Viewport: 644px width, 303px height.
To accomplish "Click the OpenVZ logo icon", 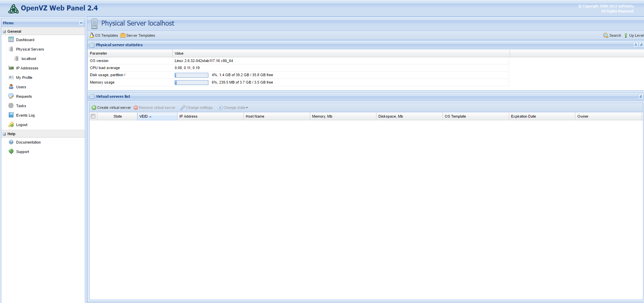I will (13, 9).
